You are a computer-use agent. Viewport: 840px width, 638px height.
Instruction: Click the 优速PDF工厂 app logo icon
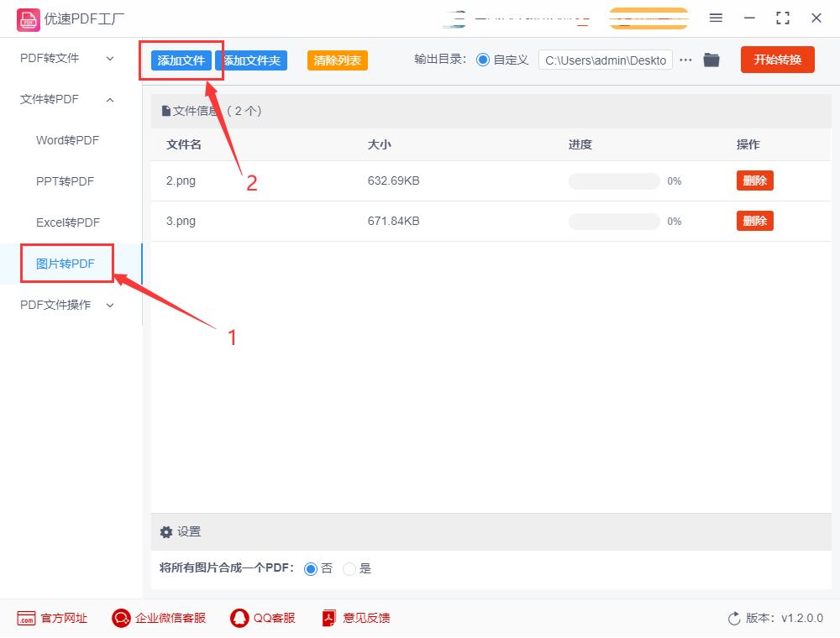[x=28, y=20]
